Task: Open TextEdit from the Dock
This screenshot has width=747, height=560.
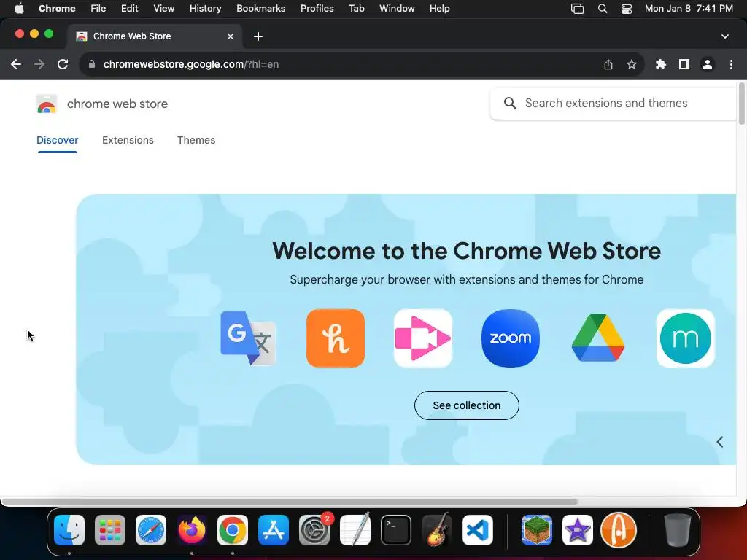Action: (355, 529)
